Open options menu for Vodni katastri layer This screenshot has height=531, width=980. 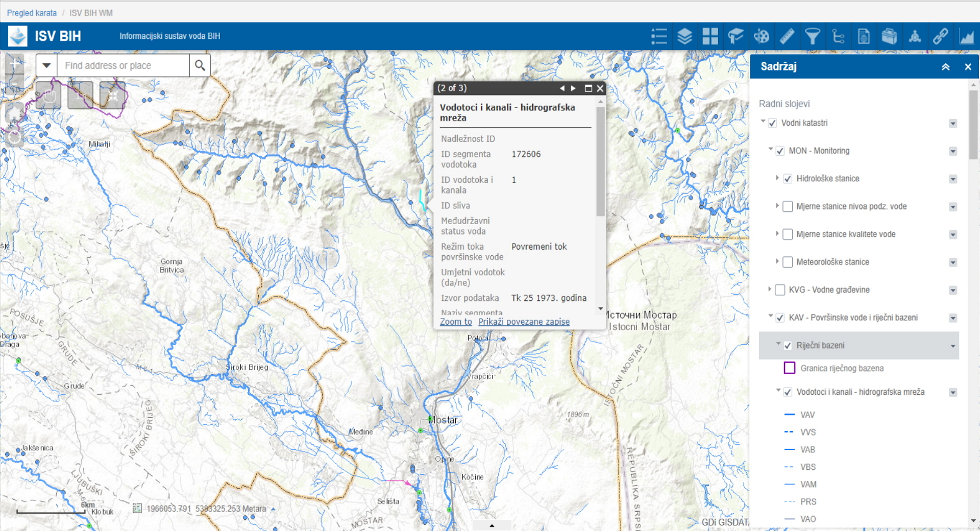952,124
